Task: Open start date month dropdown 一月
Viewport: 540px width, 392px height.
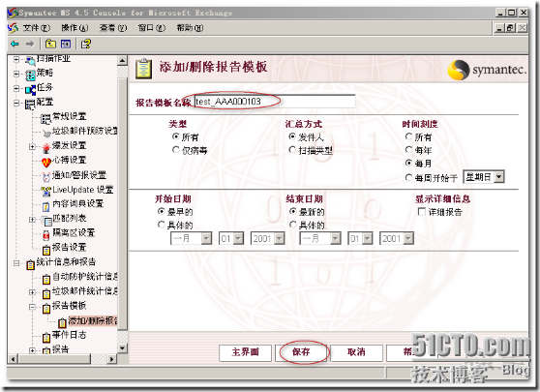Action: pos(206,238)
